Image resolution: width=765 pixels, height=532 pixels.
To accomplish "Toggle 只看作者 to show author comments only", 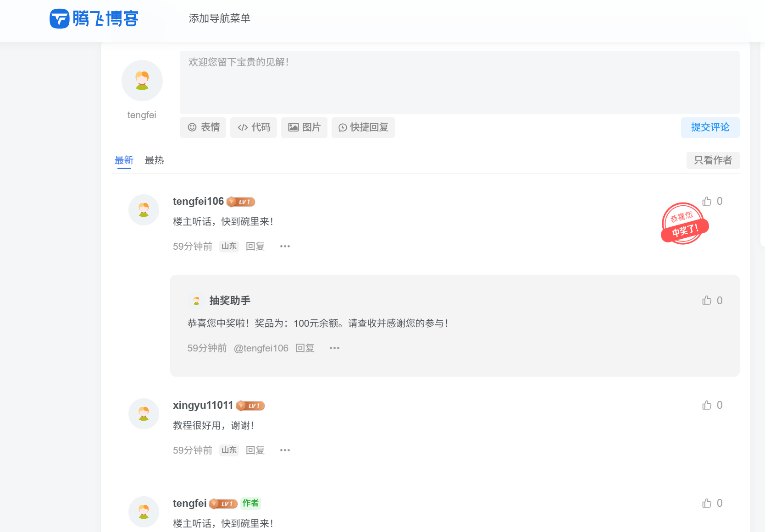I will pyautogui.click(x=712, y=160).
